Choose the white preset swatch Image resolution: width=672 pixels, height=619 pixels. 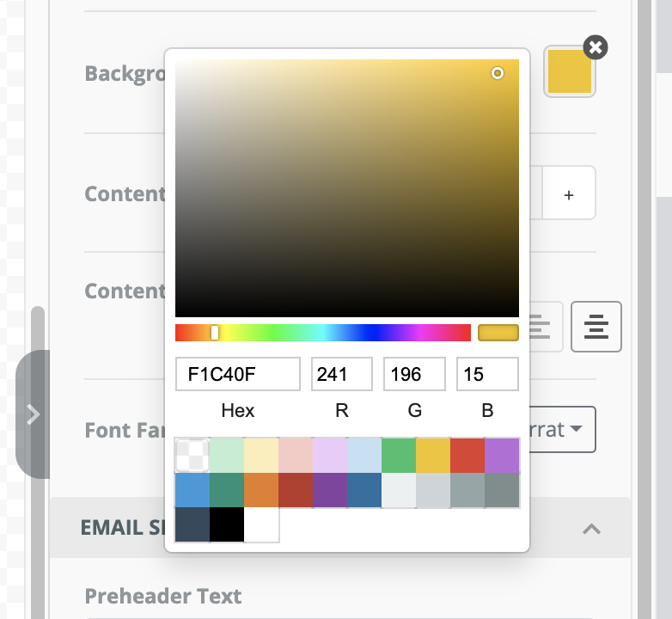261,524
